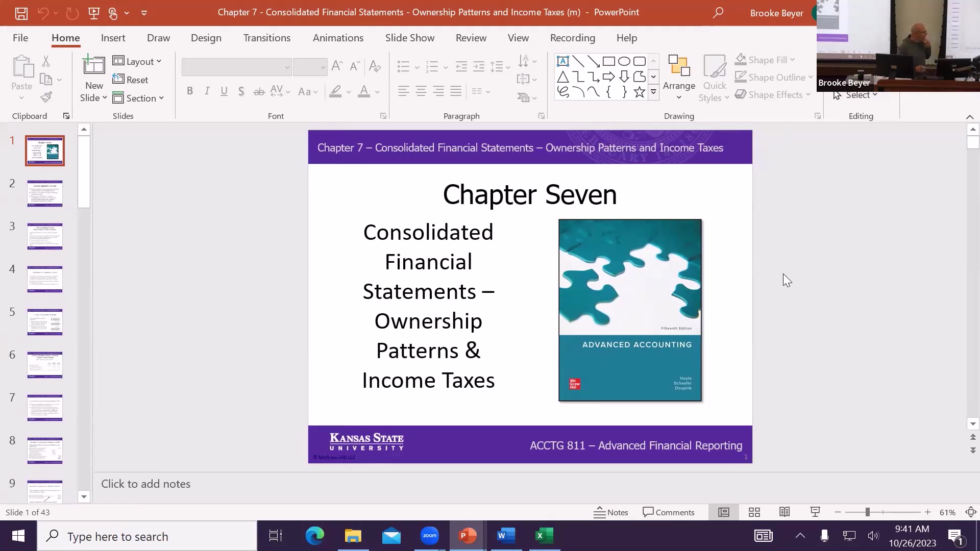This screenshot has width=980, height=551.
Task: Open the shapes gallery More arrow
Action: 654,92
